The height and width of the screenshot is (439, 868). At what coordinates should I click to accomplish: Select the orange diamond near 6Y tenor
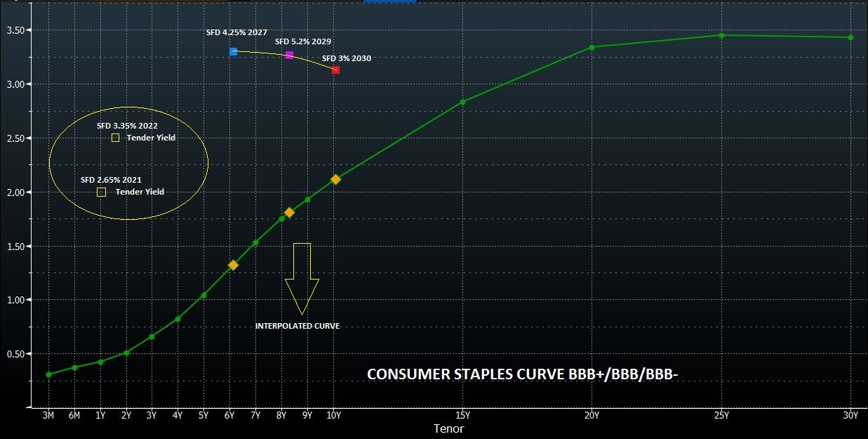[233, 265]
